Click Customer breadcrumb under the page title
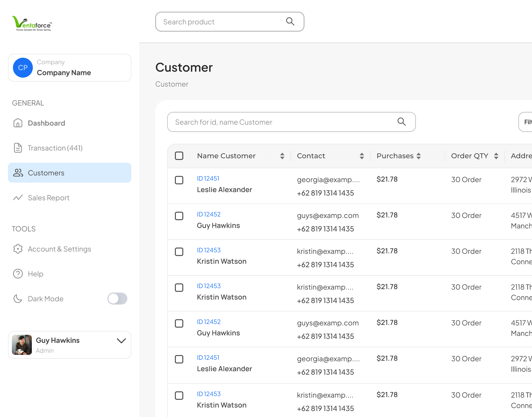Image resolution: width=532 pixels, height=417 pixels. [172, 84]
